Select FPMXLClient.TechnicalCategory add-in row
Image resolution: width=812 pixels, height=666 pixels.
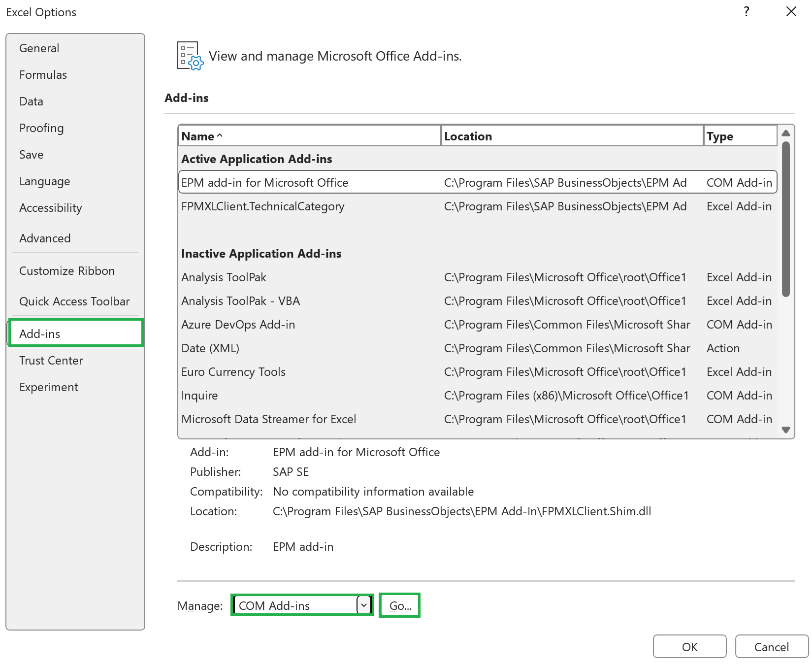pyautogui.click(x=478, y=206)
